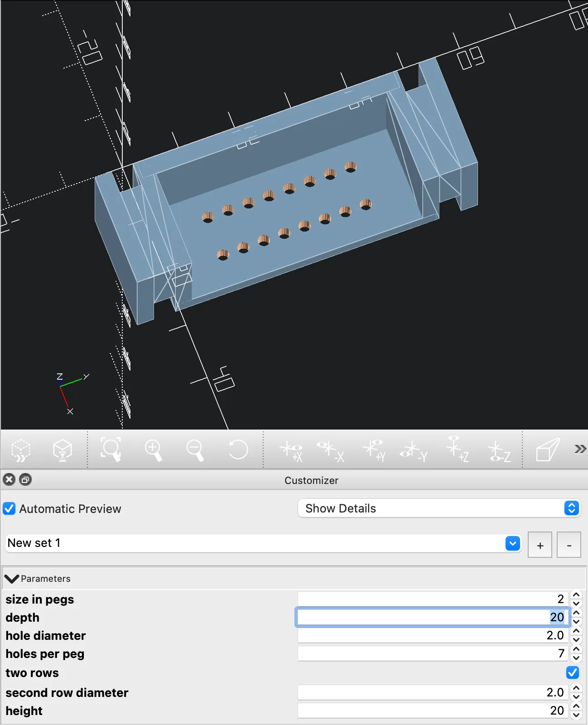The width and height of the screenshot is (588, 725).
Task: Click the holes per peg value field
Action: [x=432, y=653]
